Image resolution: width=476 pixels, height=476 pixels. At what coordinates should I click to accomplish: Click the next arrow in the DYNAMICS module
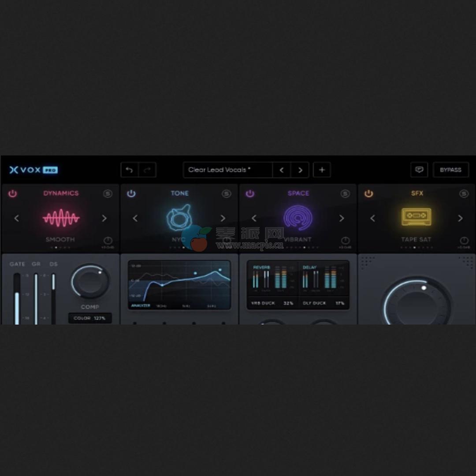(104, 218)
